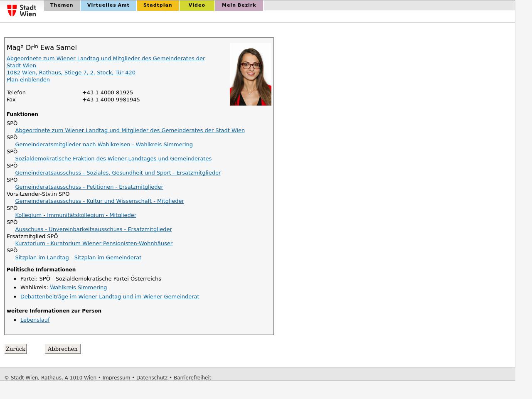Image resolution: width=532 pixels, height=399 pixels.
Task: Open the Stadtplan tab
Action: pos(158,5)
